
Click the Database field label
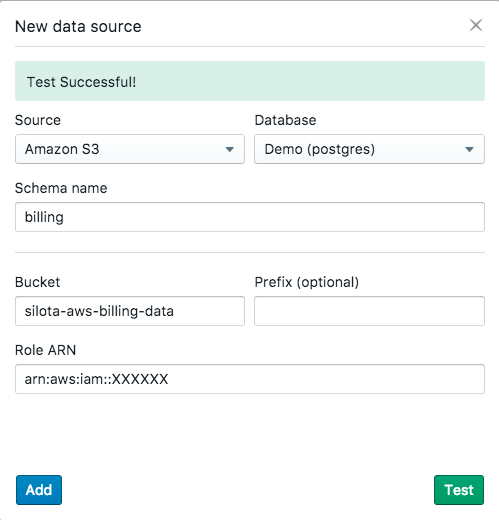(285, 120)
